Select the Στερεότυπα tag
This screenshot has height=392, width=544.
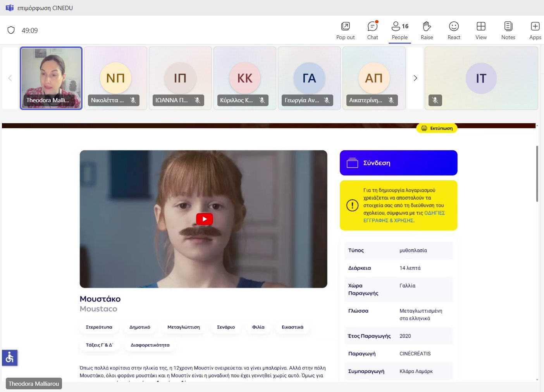pyautogui.click(x=99, y=327)
